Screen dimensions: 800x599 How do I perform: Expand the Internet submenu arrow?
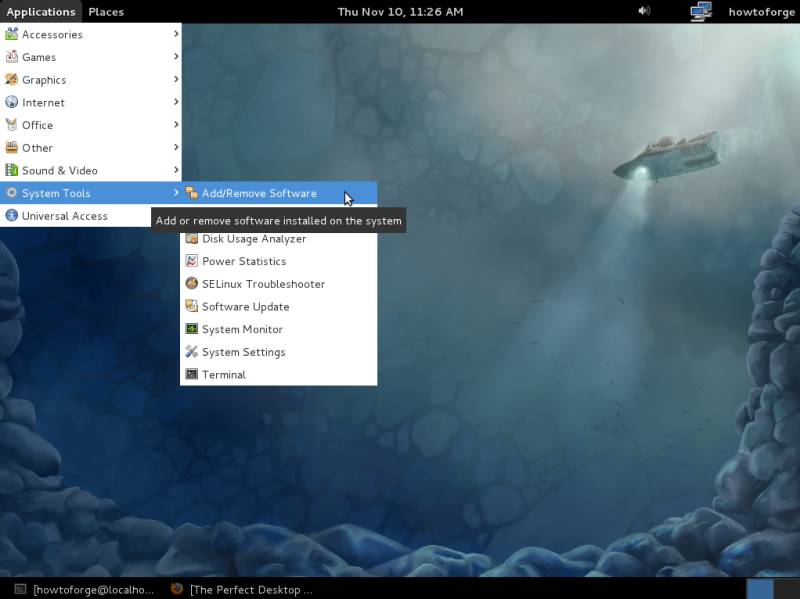176,102
